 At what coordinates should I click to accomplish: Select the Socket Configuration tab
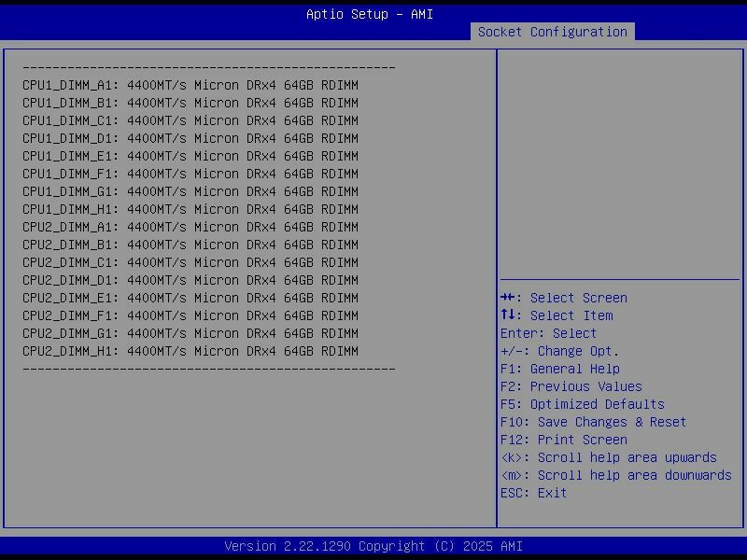click(x=552, y=32)
